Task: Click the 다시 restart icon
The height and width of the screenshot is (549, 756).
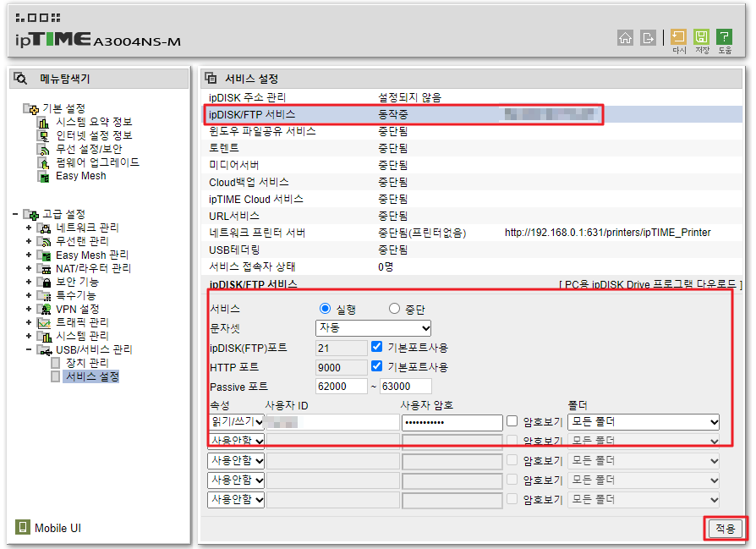Action: (677, 38)
